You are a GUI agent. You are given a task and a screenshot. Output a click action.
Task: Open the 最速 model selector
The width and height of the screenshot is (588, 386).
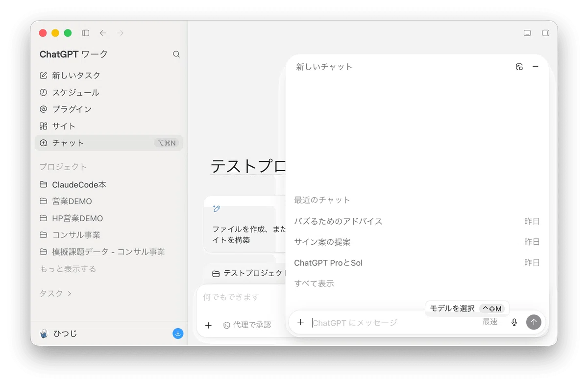[490, 322]
